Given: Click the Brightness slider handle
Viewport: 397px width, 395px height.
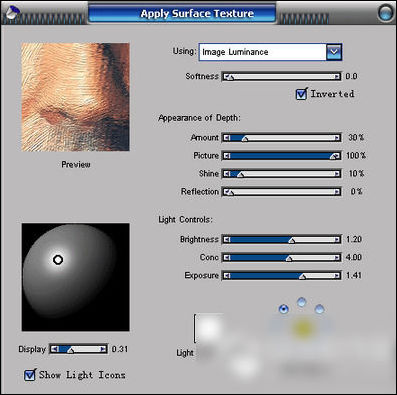Looking at the screenshot, I should click(291, 240).
